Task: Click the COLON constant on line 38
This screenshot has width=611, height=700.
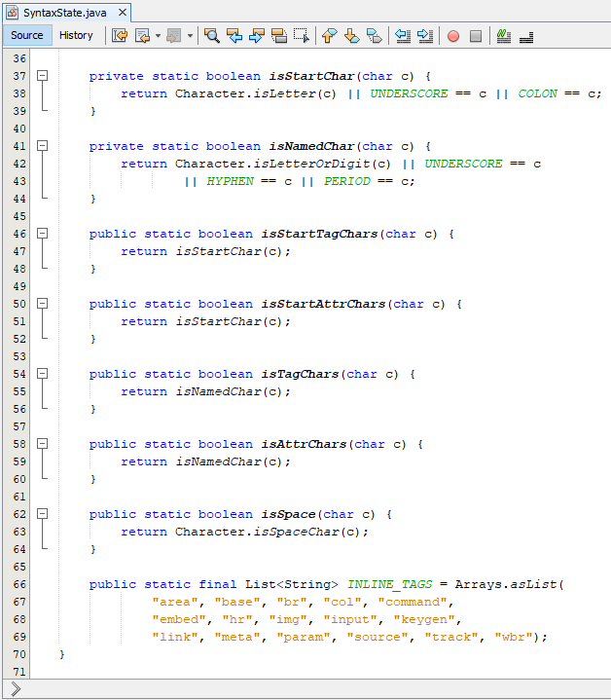Action: pos(537,93)
